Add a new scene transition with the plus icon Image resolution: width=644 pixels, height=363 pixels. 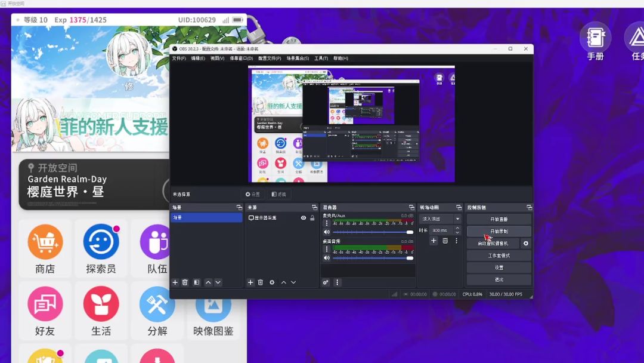pyautogui.click(x=434, y=241)
